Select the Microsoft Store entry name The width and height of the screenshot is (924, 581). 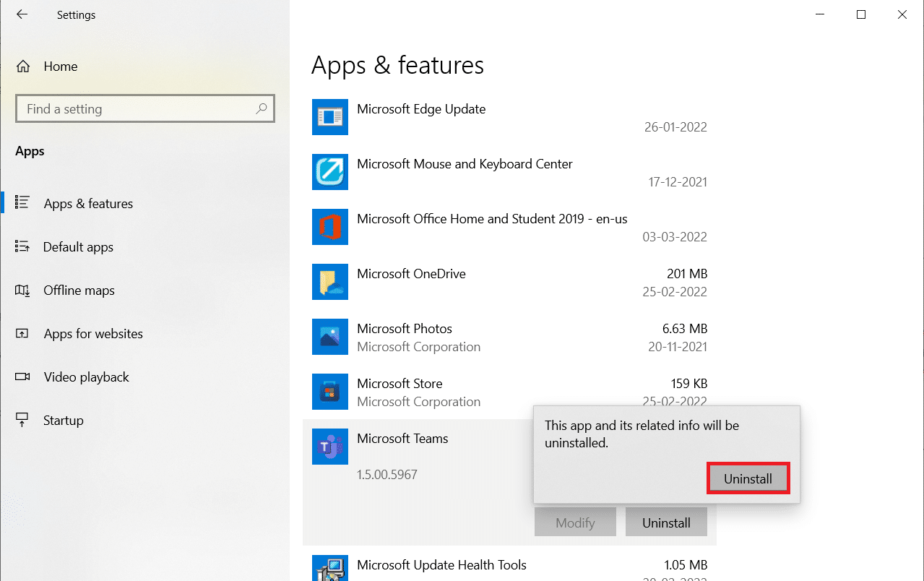coord(400,384)
